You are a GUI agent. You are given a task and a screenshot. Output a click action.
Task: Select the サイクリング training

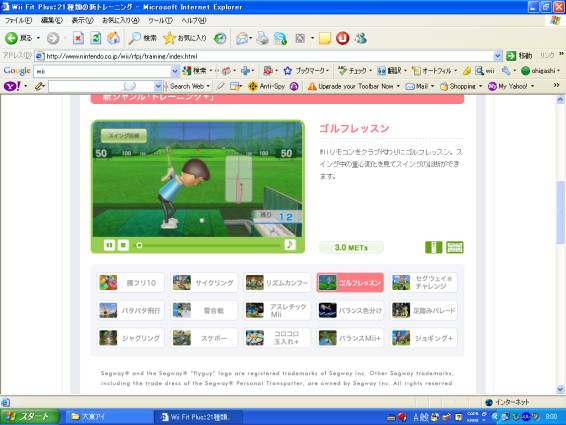tap(204, 282)
